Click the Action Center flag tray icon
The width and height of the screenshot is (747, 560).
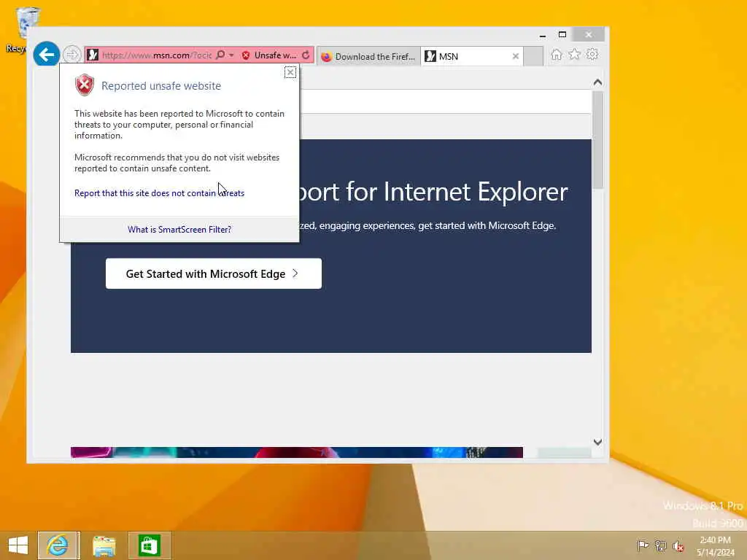pyautogui.click(x=643, y=545)
